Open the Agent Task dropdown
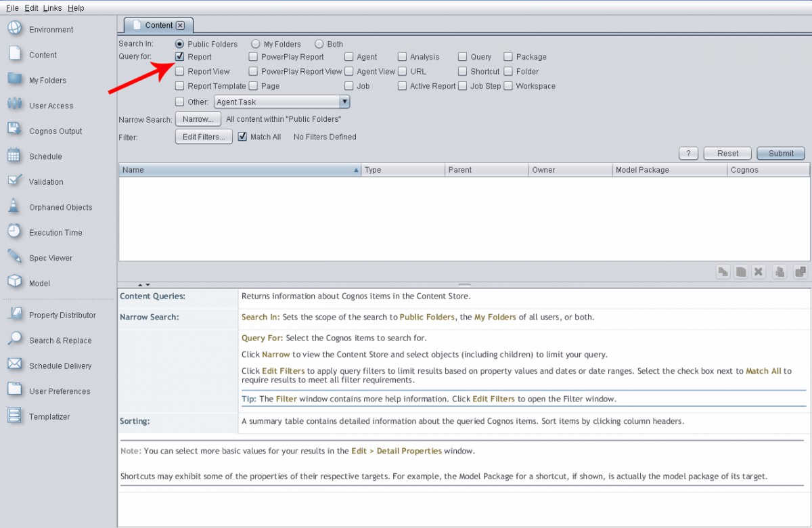The width and height of the screenshot is (812, 528). [281, 102]
